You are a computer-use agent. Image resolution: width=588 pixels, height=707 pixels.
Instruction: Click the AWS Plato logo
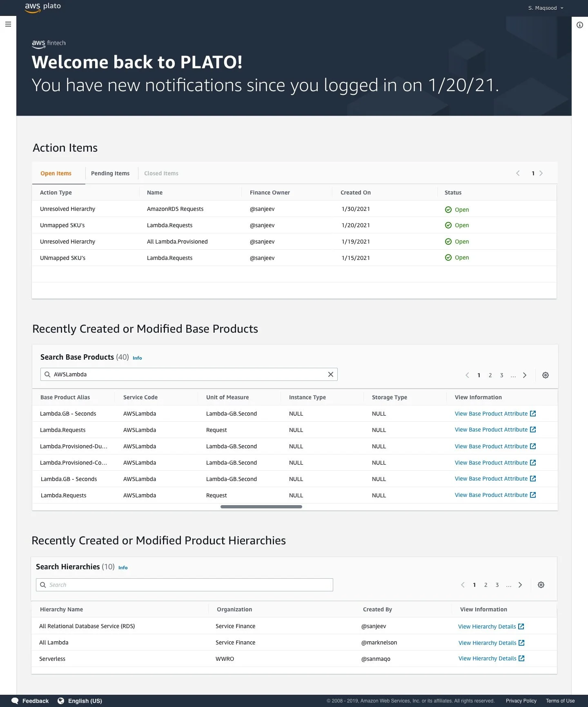(43, 7)
